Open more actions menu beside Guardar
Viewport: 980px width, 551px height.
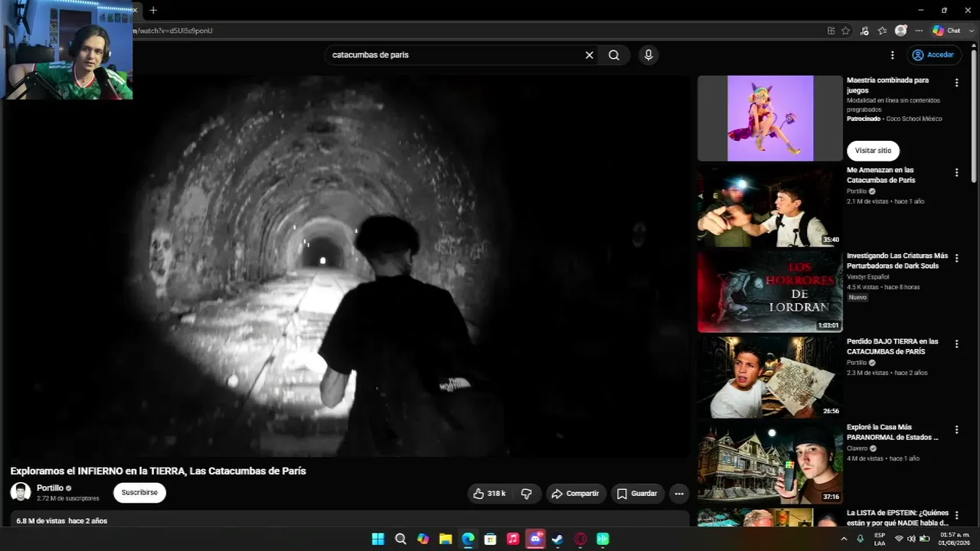tap(679, 494)
